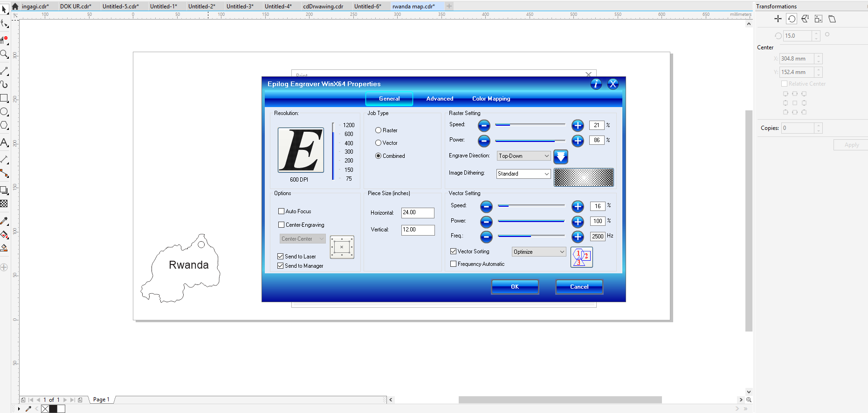
Task: Select the Text tool
Action: (4, 142)
